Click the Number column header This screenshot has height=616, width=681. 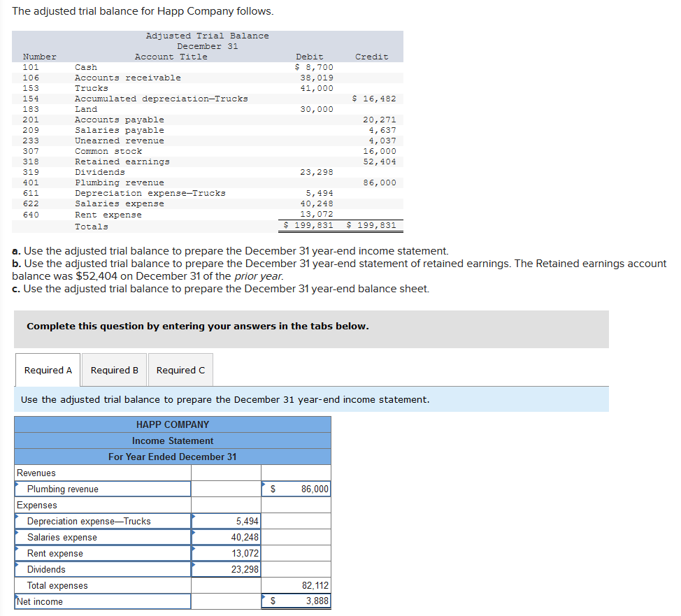coord(40,57)
